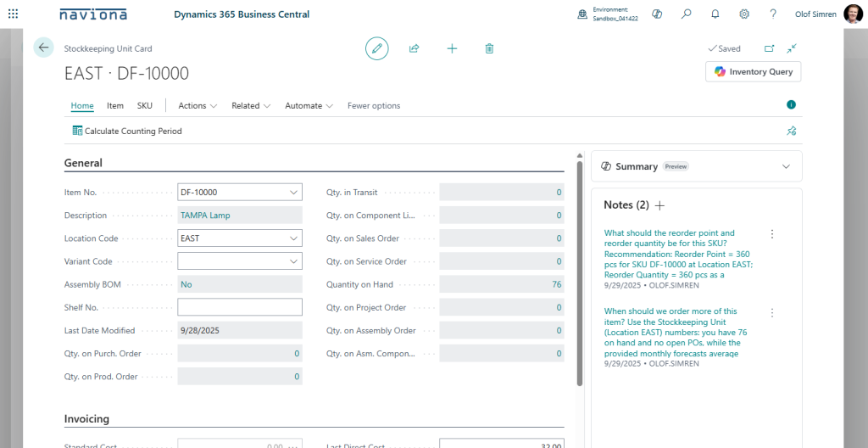Click Calculate Counting Period
The width and height of the screenshot is (868, 448).
[127, 132]
